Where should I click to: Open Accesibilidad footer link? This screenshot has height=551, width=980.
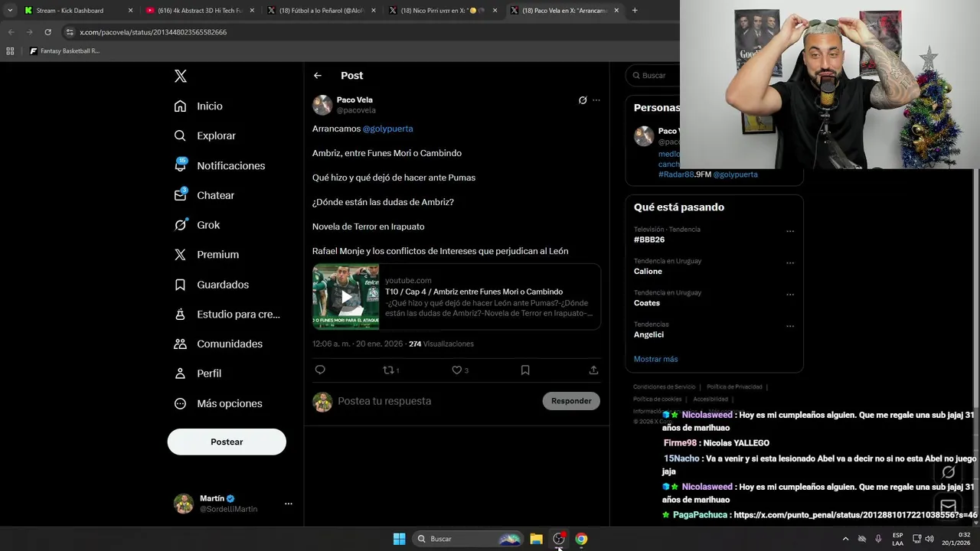pyautogui.click(x=710, y=399)
